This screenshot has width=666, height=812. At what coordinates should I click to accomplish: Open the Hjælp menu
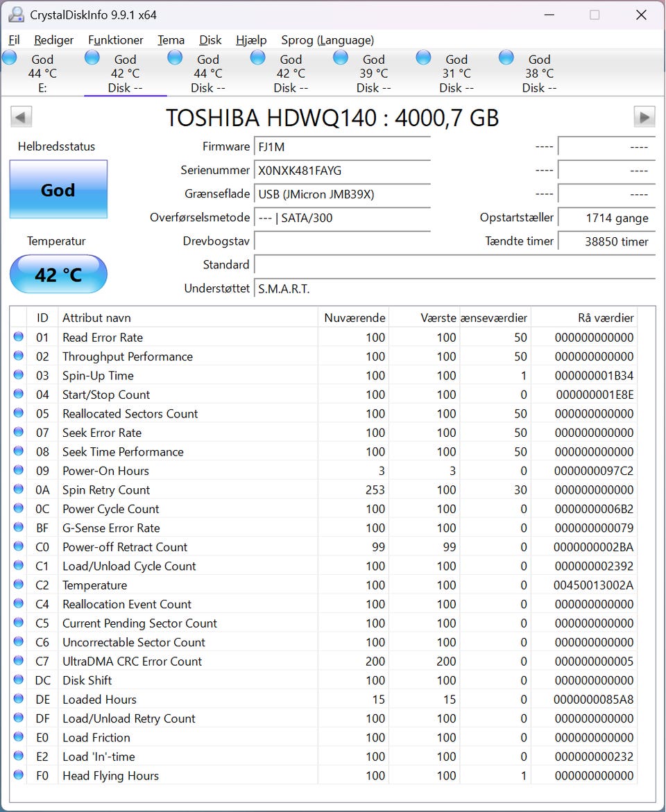coord(251,40)
